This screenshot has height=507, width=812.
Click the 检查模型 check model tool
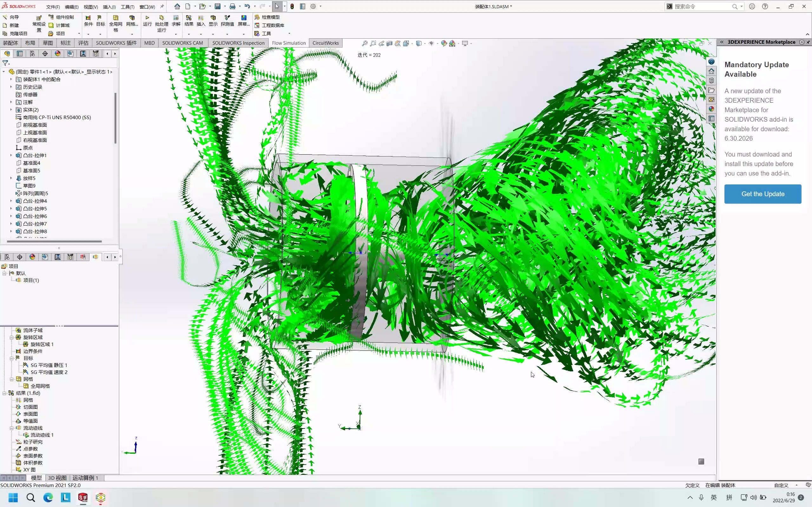point(270,17)
